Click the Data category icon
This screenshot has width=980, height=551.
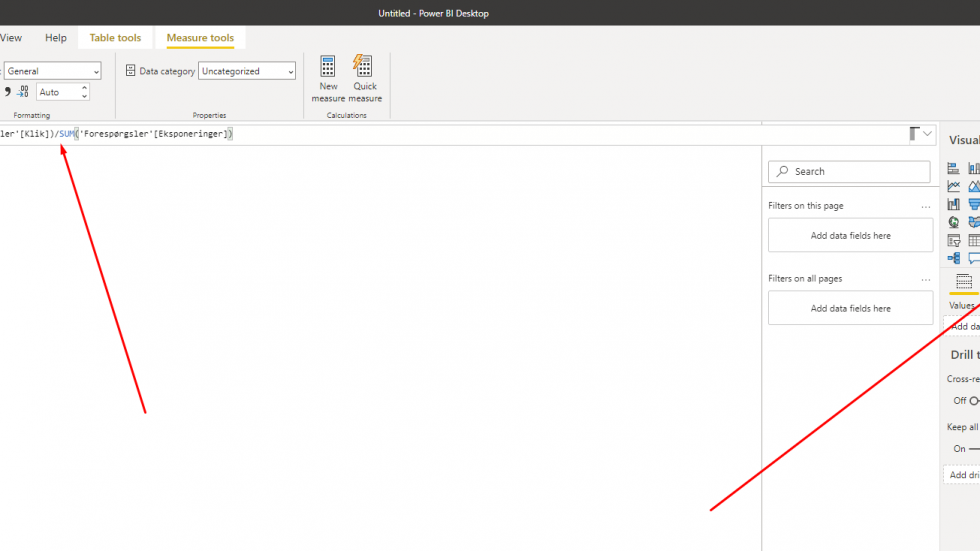point(130,71)
